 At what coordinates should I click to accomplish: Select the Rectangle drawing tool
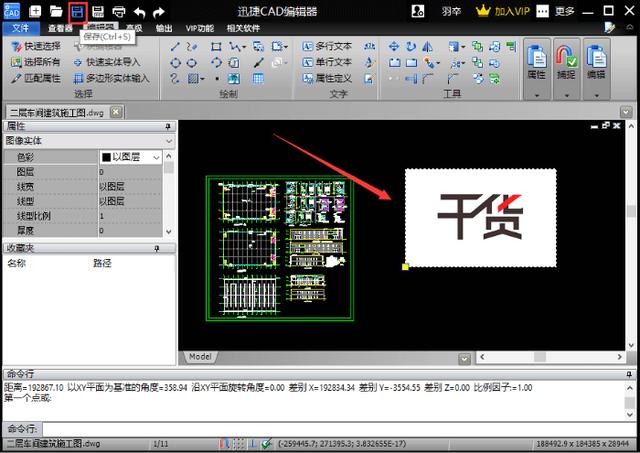point(216,47)
